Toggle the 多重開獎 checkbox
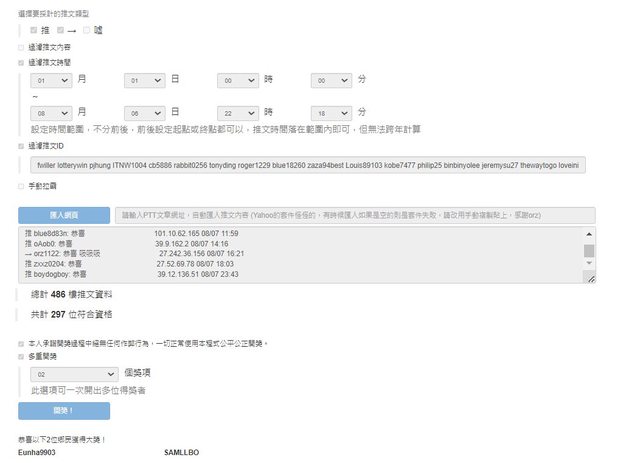Screen dimensions: 640x463 pos(22,356)
